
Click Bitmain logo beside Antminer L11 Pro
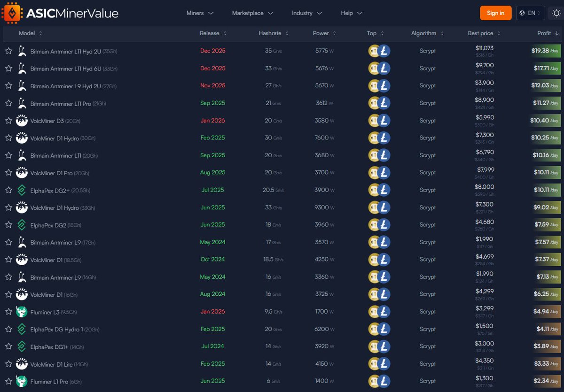click(22, 103)
